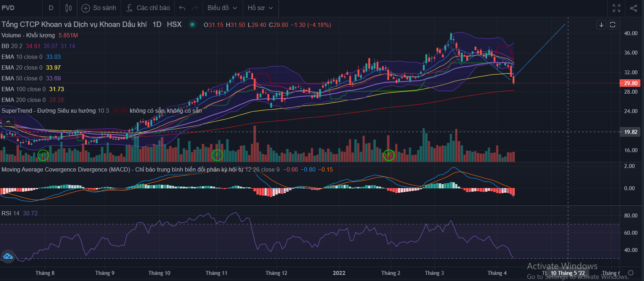Open chart settings gear on time axis
The height and width of the screenshot is (281, 644).
tap(631, 273)
